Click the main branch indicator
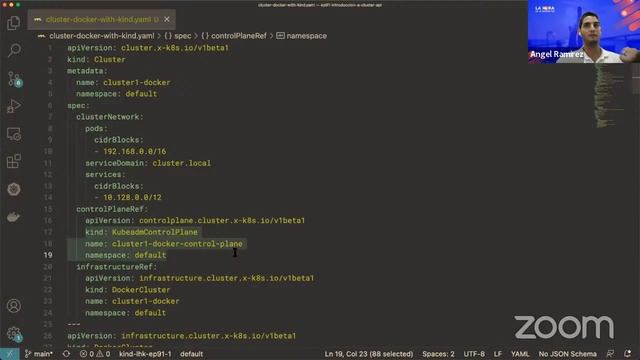The width and height of the screenshot is (640, 360). coord(39,354)
